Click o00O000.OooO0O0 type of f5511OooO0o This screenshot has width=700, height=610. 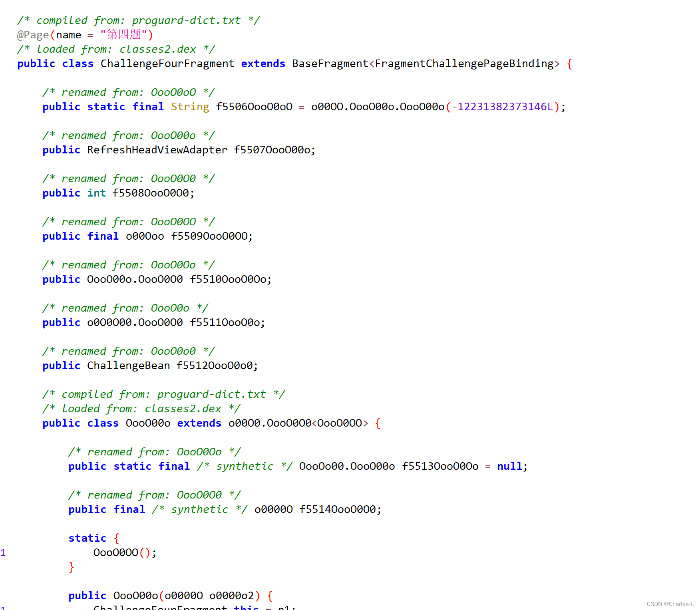point(135,323)
